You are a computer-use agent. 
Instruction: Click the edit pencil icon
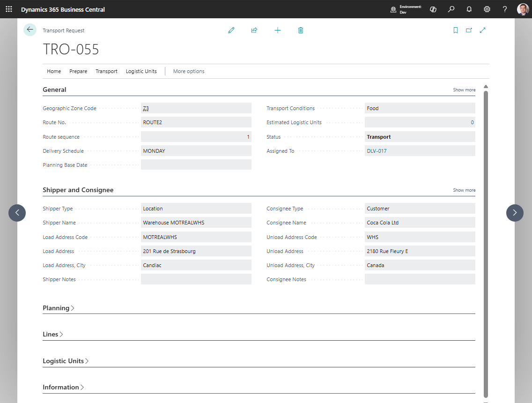coord(231,30)
